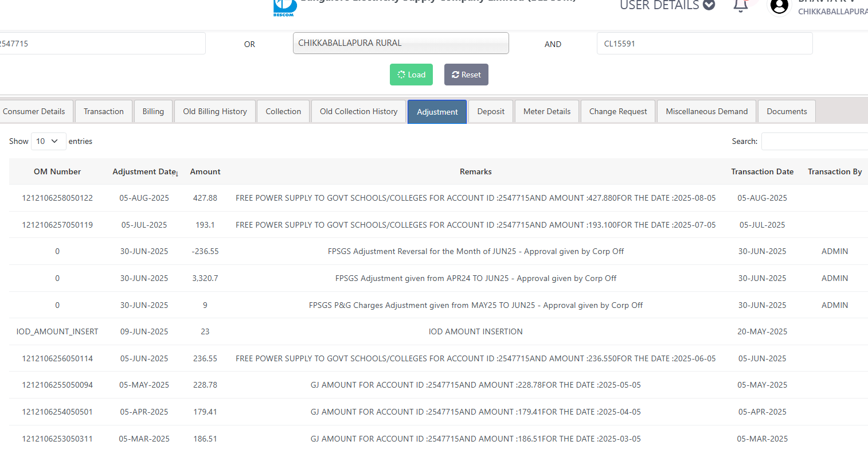Click the amount 186.51
This screenshot has height=449, width=868.
point(205,439)
